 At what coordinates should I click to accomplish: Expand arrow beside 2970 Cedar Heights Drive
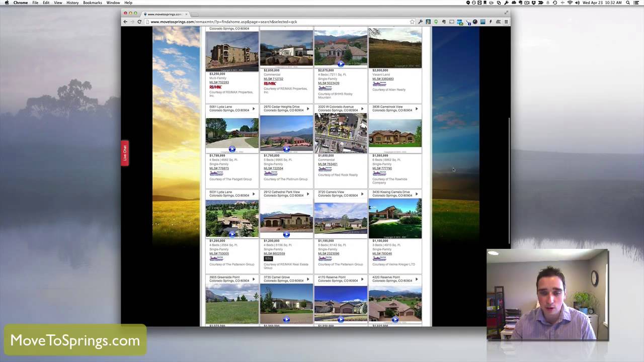(x=308, y=109)
